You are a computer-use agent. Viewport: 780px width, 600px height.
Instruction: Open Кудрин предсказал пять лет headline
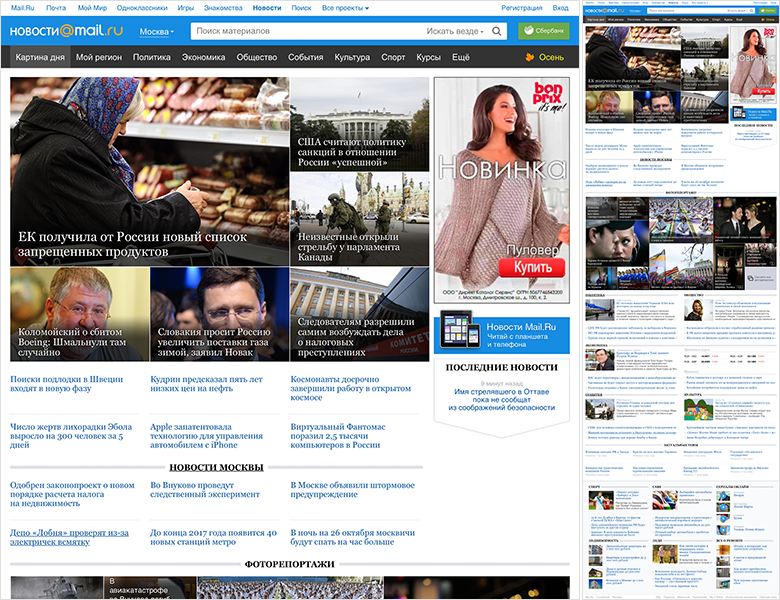click(x=206, y=384)
